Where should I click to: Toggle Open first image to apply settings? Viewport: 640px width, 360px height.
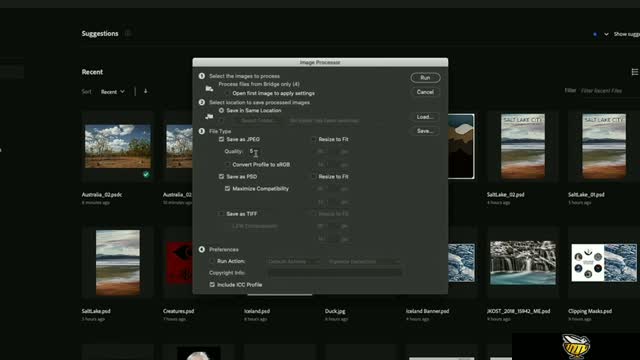pyautogui.click(x=227, y=93)
